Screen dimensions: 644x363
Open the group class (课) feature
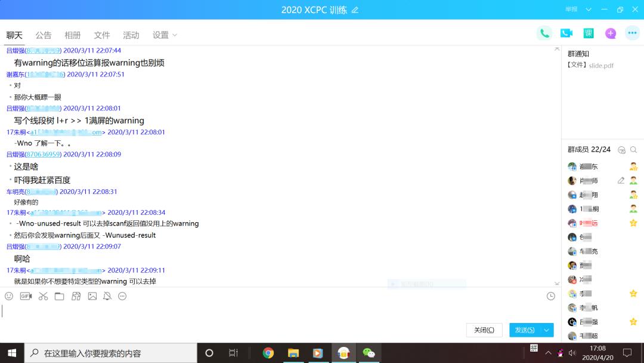[x=589, y=33]
